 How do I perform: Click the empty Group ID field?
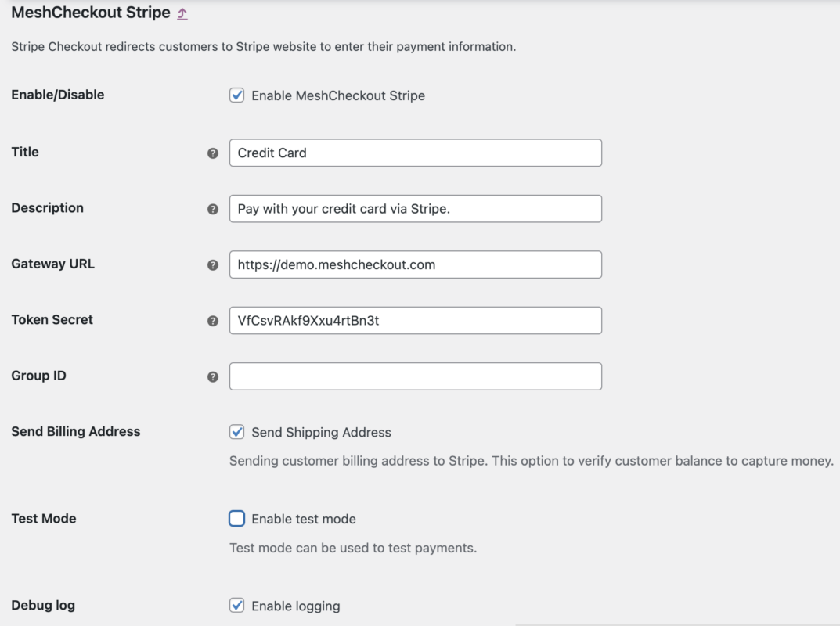coord(415,376)
